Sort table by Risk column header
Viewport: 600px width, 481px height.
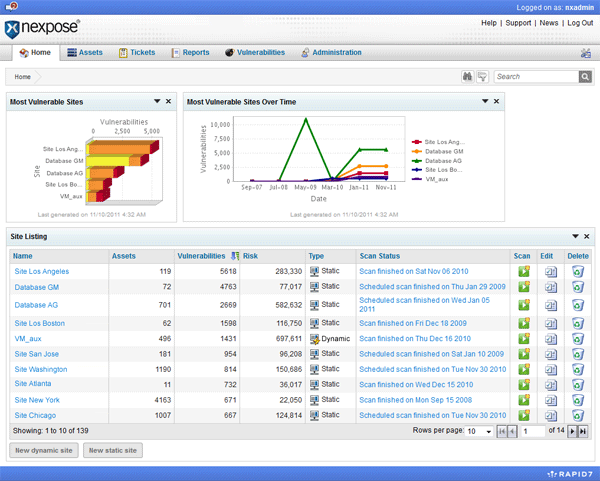(250, 256)
